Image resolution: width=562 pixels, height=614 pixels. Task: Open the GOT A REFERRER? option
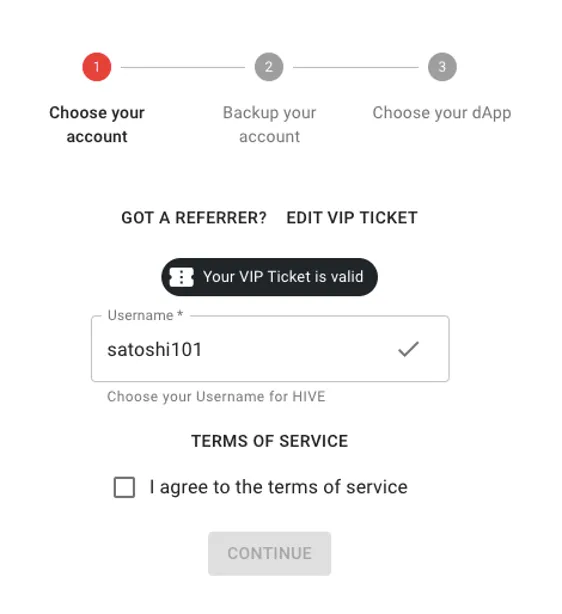click(194, 218)
